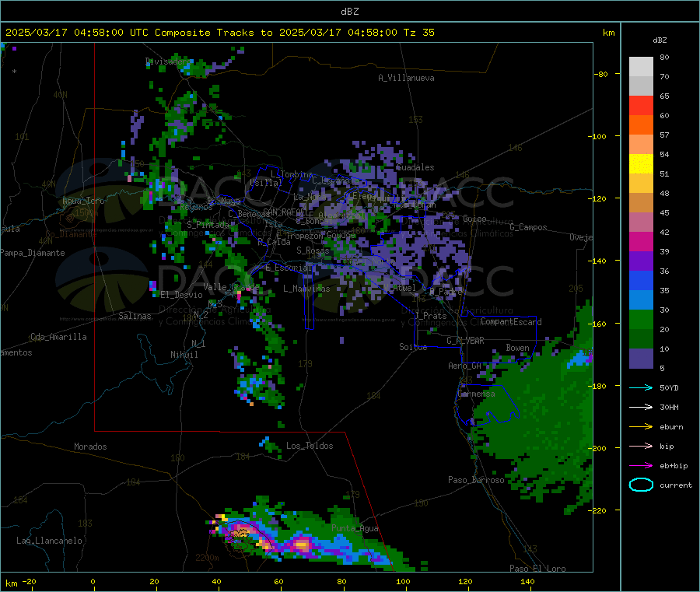Click the Cda_Amarilla map label

pyautogui.click(x=58, y=337)
